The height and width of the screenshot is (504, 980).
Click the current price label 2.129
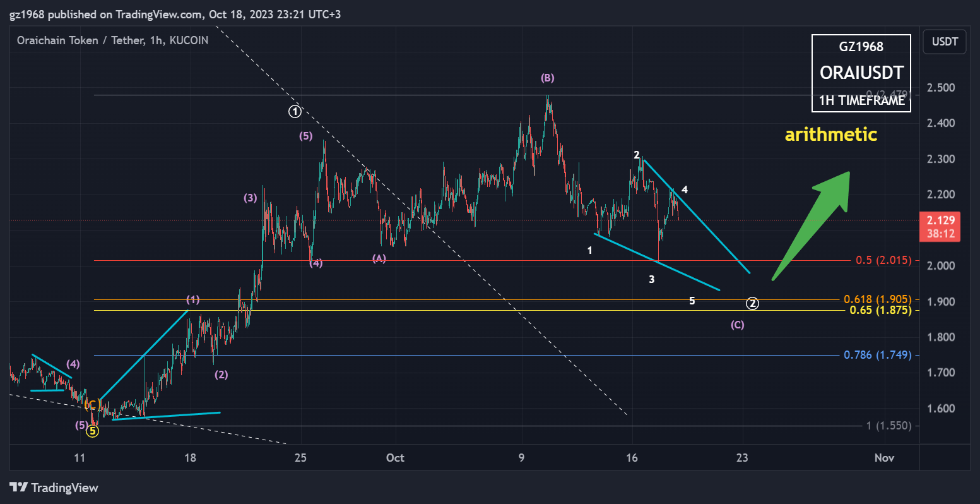941,220
